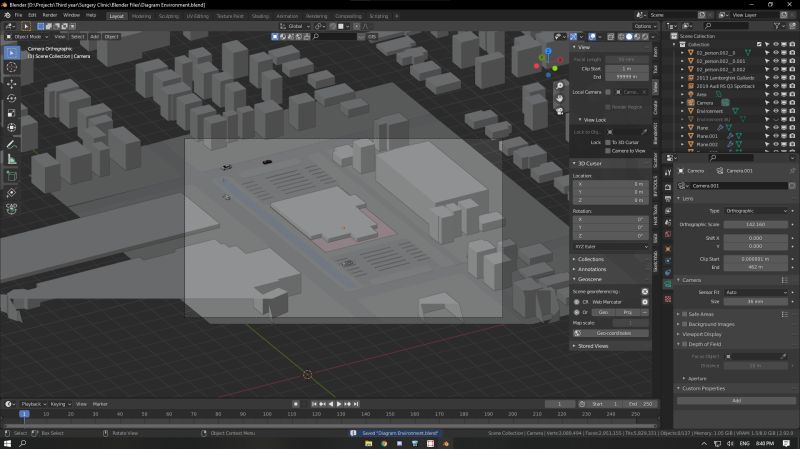Open Object Data camera properties tab
800x449 pixels.
(x=668, y=285)
